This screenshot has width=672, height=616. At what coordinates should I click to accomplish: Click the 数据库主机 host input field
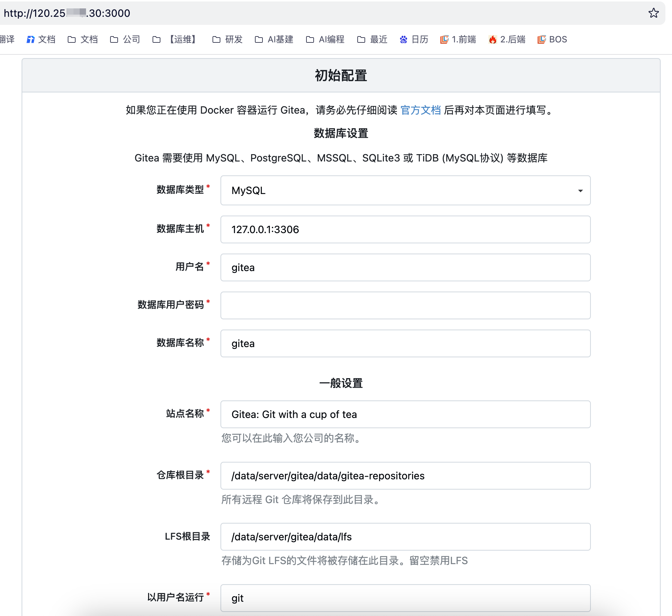coord(405,229)
